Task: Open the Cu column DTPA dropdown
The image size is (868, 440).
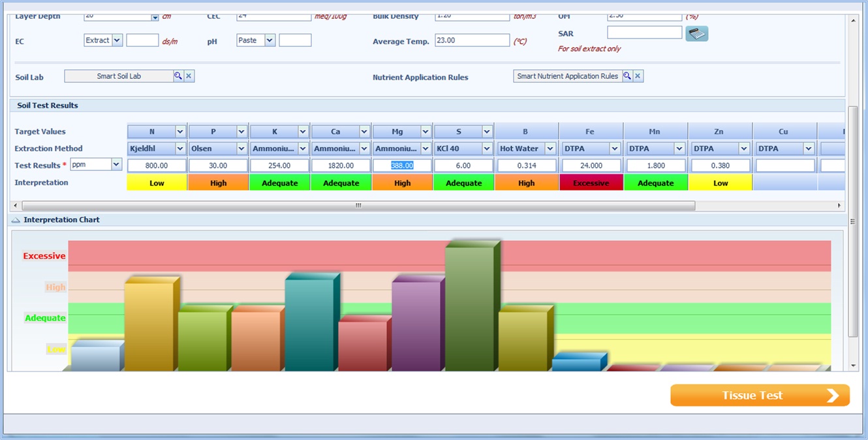Action: click(x=809, y=149)
